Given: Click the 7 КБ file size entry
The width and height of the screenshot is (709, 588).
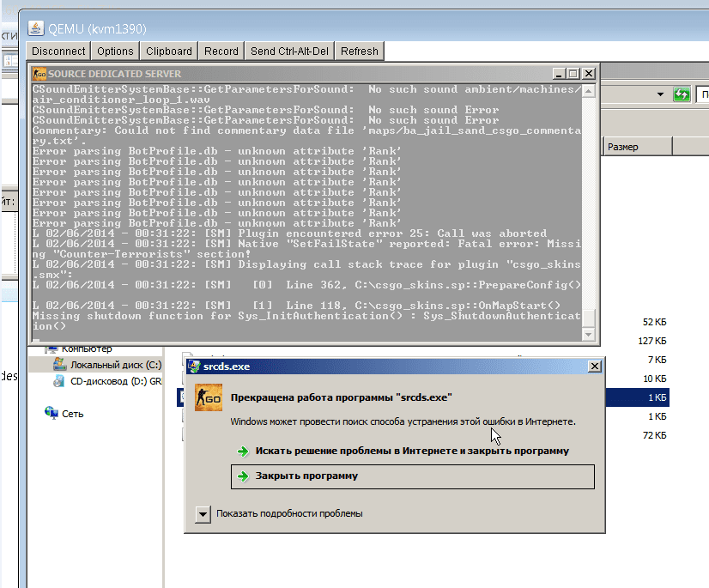Looking at the screenshot, I should [x=657, y=360].
